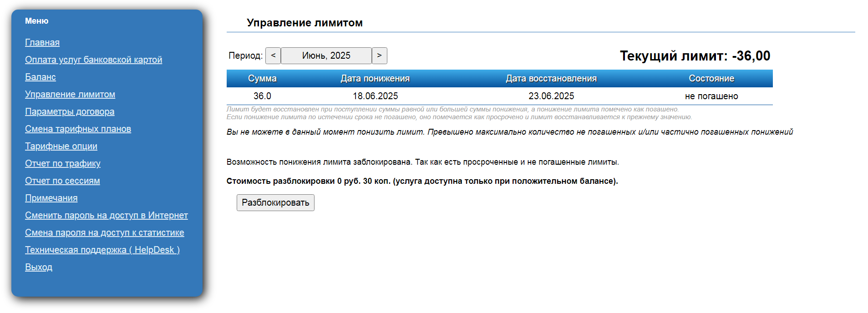Click the Меню sidebar heading
Viewport: 868px width, 313px height.
[36, 21]
